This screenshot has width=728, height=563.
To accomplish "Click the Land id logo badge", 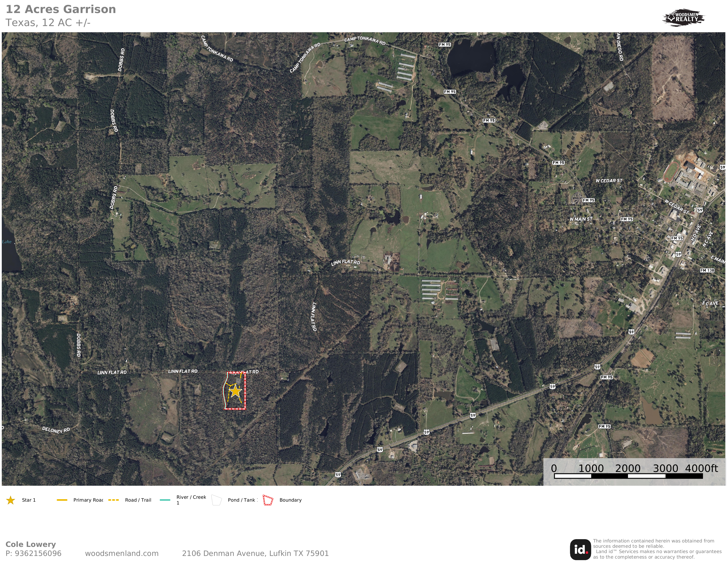I will (x=580, y=550).
